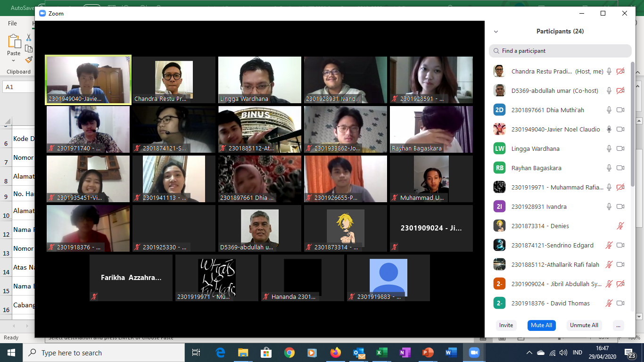This screenshot has width=644, height=362.
Task: Collapse Participants panel with top-left chevron
Action: click(495, 32)
